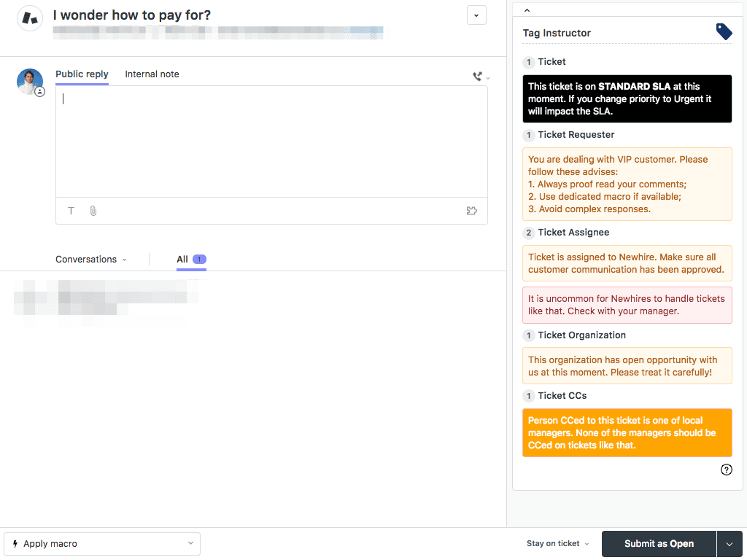This screenshot has height=560, width=747.
Task: Click the agent avatar beside the reply box
Action: (30, 82)
